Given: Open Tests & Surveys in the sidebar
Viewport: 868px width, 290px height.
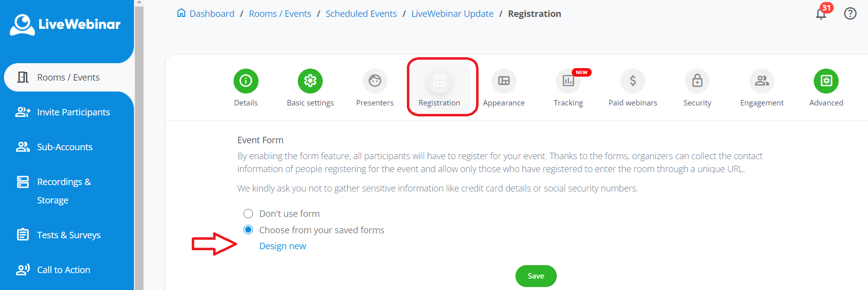Looking at the screenshot, I should click(x=69, y=235).
